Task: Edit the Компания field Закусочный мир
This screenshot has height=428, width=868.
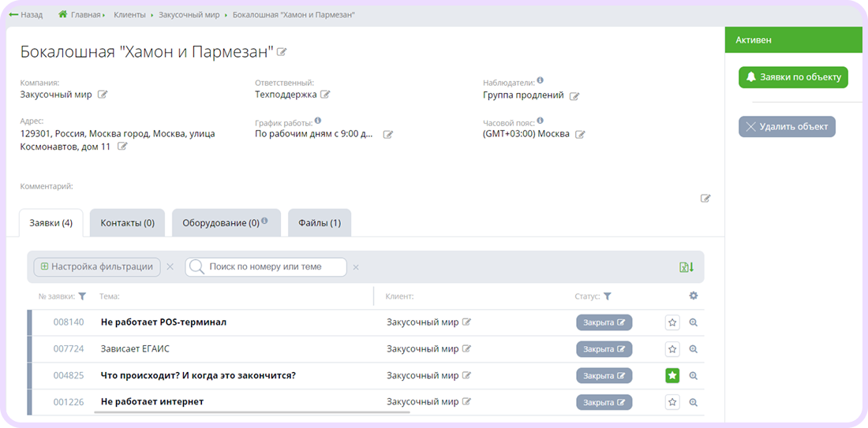Action: point(103,95)
